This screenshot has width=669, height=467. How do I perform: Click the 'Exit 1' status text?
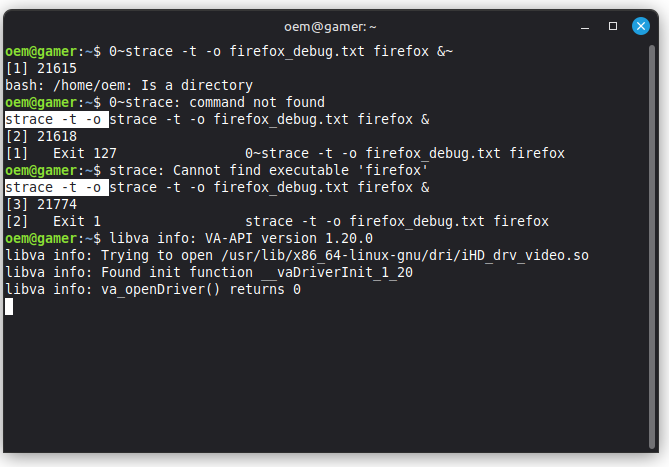pyautogui.click(x=77, y=221)
